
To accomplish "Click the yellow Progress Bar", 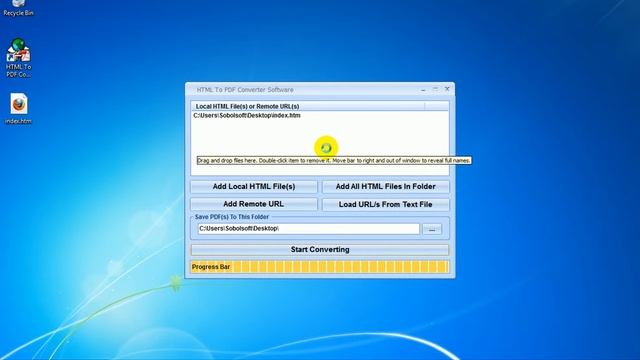I will tap(320, 267).
